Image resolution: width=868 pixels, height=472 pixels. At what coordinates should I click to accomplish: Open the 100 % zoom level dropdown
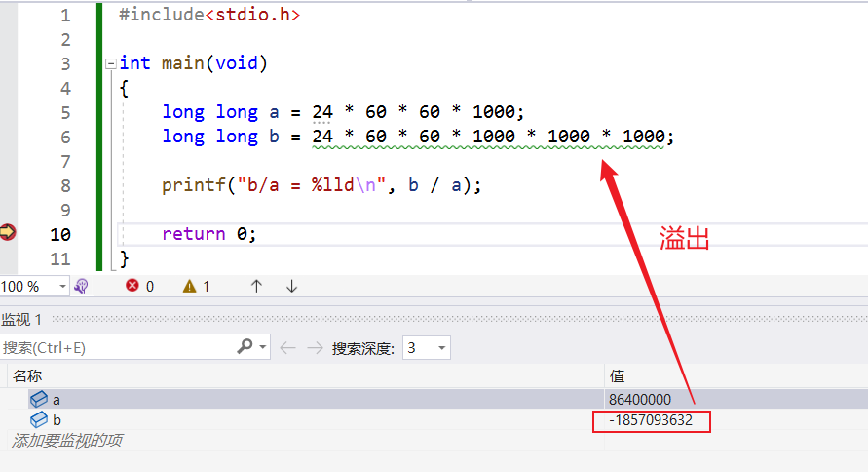(63, 287)
